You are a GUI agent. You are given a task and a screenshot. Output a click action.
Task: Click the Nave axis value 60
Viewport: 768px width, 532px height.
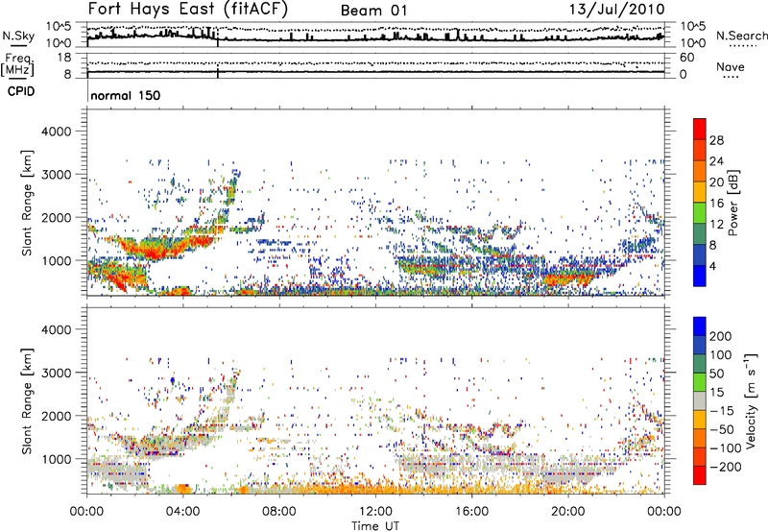[x=687, y=58]
